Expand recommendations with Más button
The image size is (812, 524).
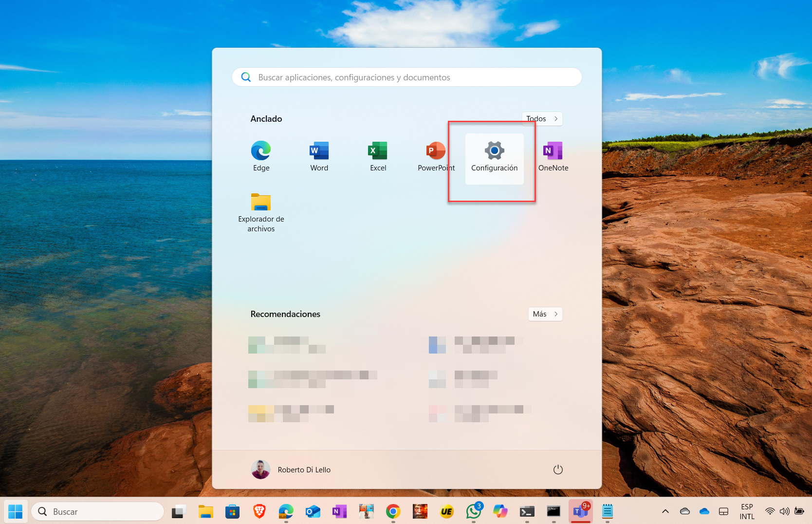(545, 314)
